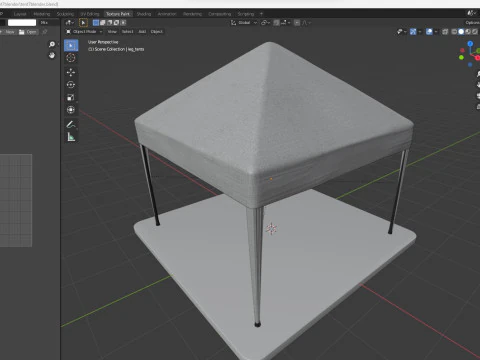The image size is (480, 360).
Task: Open the Object Mode dropdown
Action: pyautogui.click(x=84, y=32)
